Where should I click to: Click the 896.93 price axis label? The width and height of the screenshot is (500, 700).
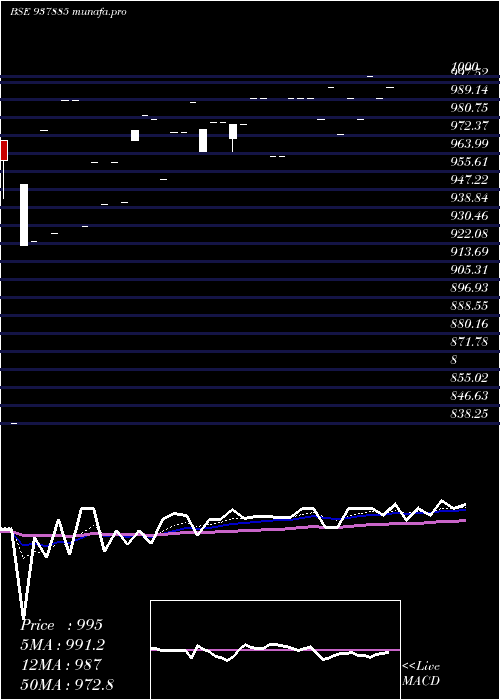[x=469, y=288]
